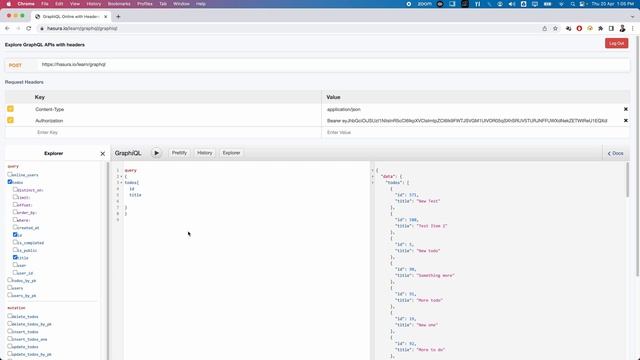Check the delete_todos mutation

pyautogui.click(x=9, y=316)
